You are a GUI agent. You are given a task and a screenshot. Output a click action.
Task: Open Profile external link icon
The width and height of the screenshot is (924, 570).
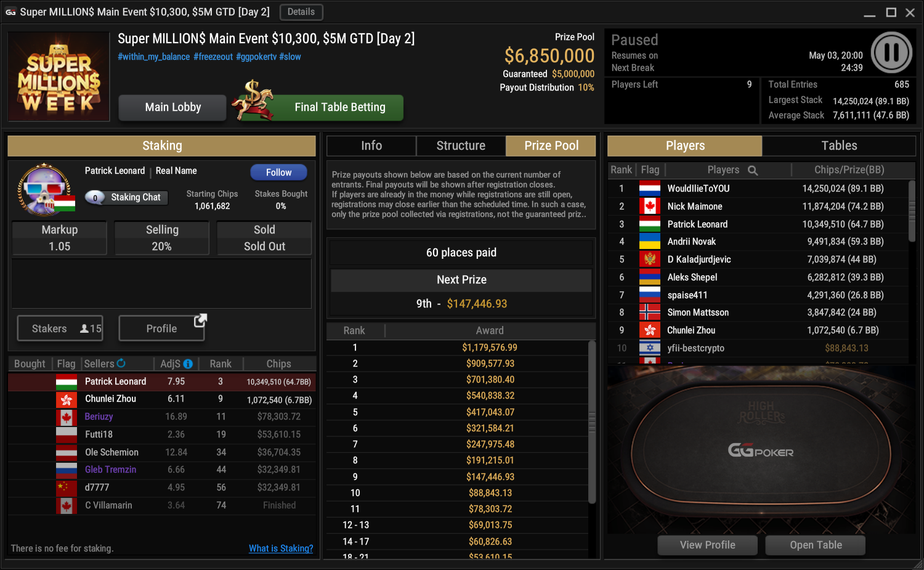[200, 320]
